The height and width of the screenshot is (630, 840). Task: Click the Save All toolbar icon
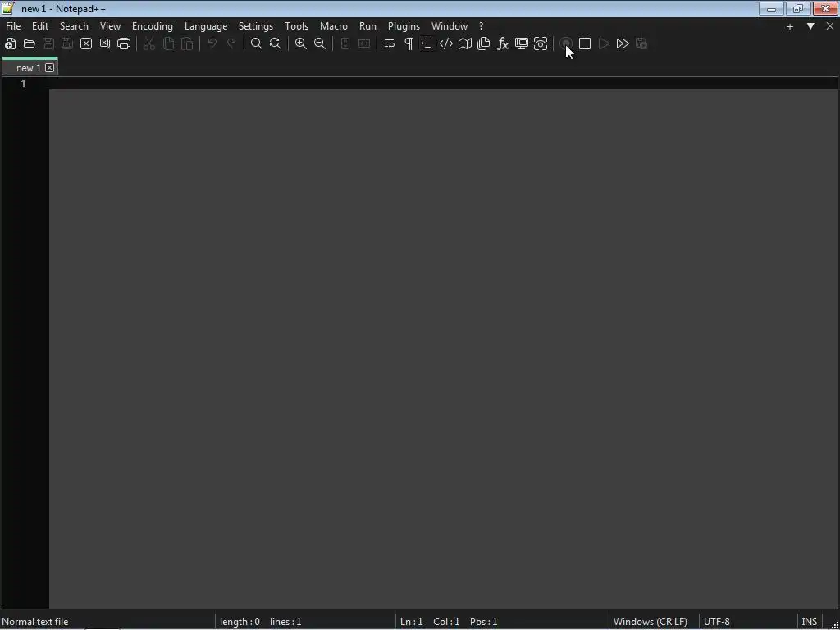tap(67, 44)
